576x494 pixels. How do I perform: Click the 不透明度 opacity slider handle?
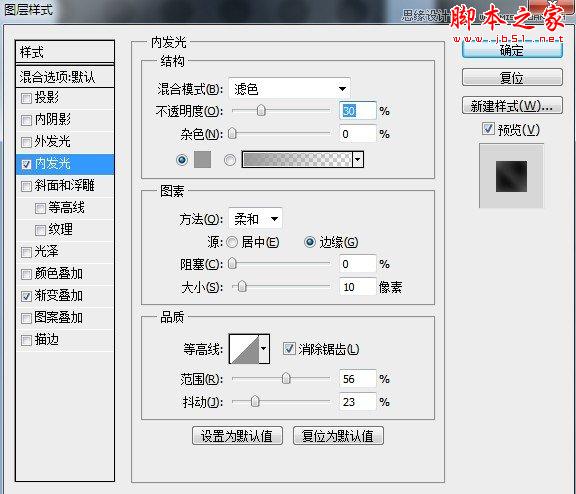261,110
